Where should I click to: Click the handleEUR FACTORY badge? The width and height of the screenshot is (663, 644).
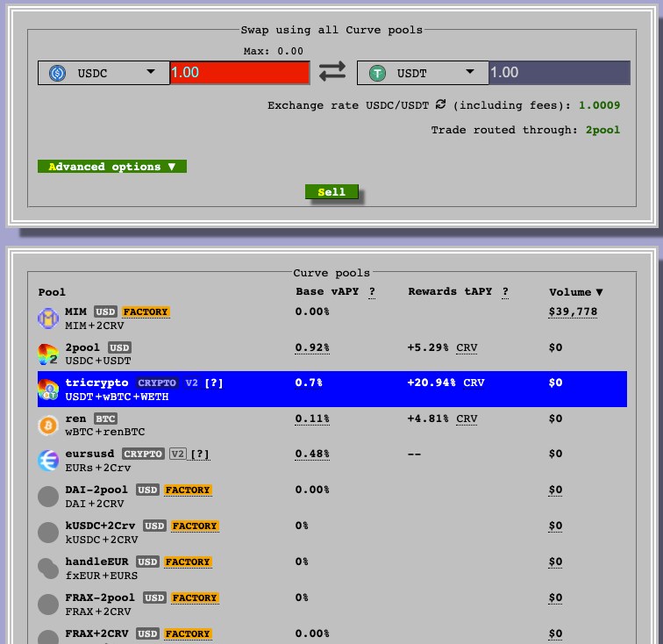pos(188,562)
